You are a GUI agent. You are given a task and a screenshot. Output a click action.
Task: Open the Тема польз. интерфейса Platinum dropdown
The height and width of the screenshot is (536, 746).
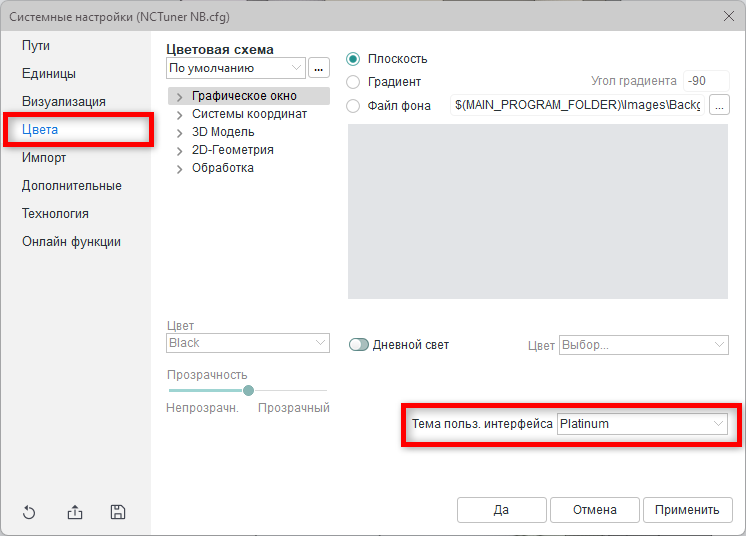pyautogui.click(x=642, y=424)
